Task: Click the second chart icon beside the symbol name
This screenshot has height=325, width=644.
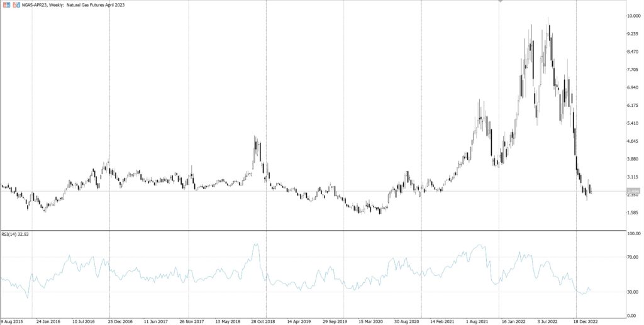Action: [x=16, y=5]
